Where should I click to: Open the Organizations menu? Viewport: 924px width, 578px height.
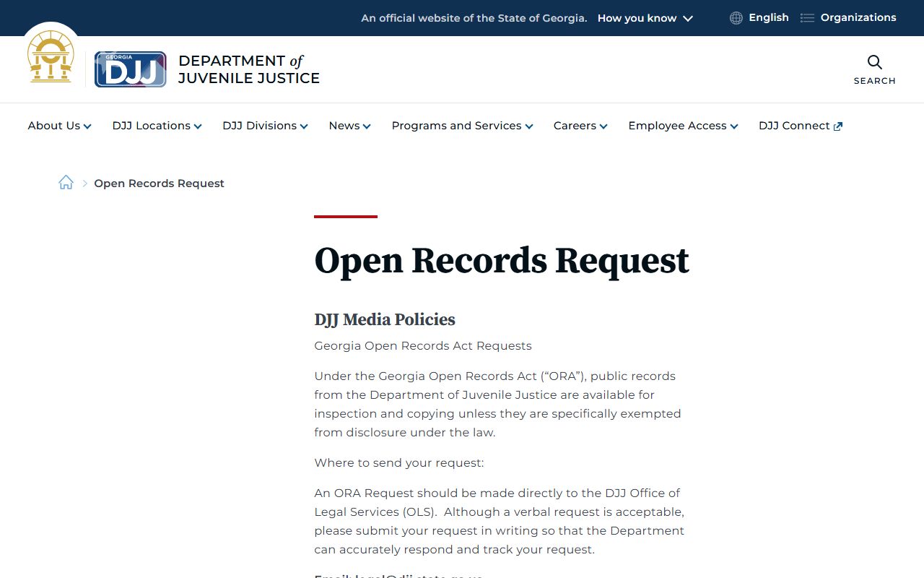[858, 17]
